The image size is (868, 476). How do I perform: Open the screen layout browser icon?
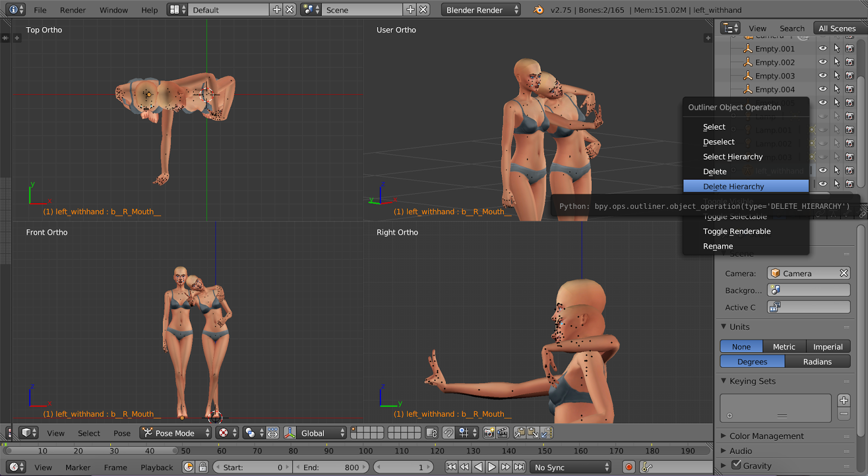pyautogui.click(x=177, y=10)
